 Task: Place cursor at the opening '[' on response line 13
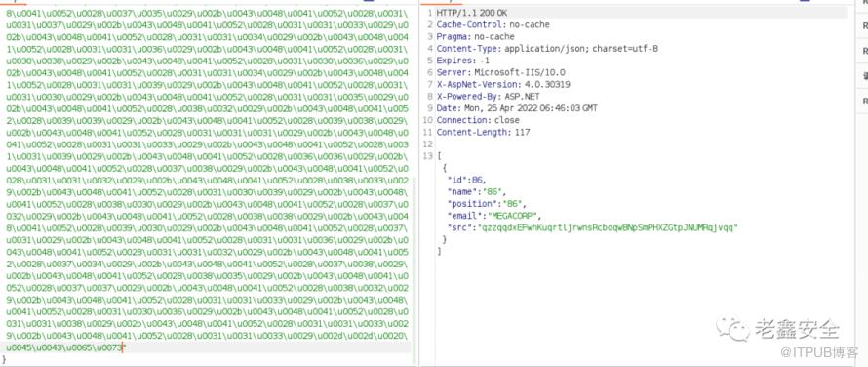click(439, 156)
